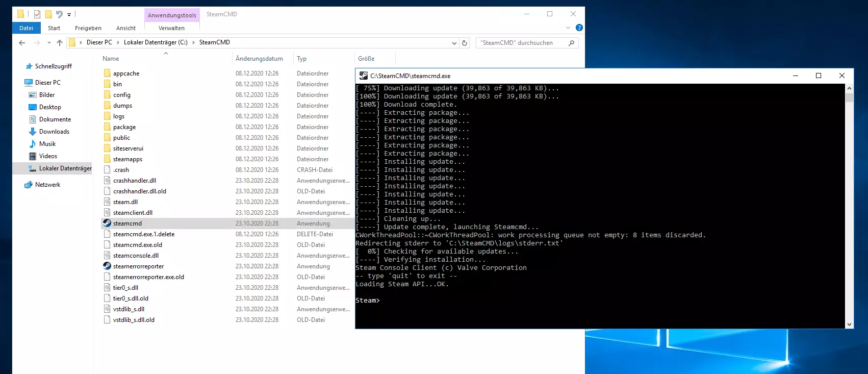Viewport: 868px width, 374px height.
Task: Click the crashhandler.dll file icon
Action: pos(107,180)
